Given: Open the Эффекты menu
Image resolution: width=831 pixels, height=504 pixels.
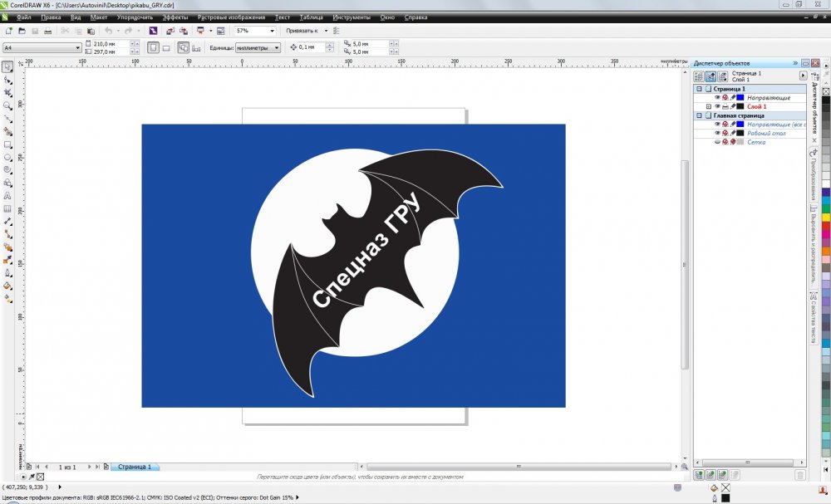Looking at the screenshot, I should click(175, 17).
